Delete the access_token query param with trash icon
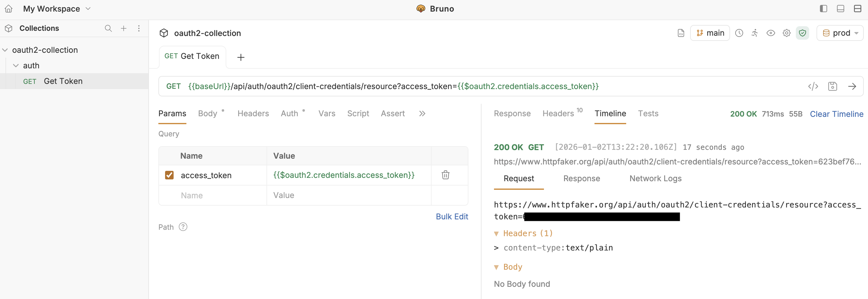The image size is (868, 299). [x=446, y=175]
